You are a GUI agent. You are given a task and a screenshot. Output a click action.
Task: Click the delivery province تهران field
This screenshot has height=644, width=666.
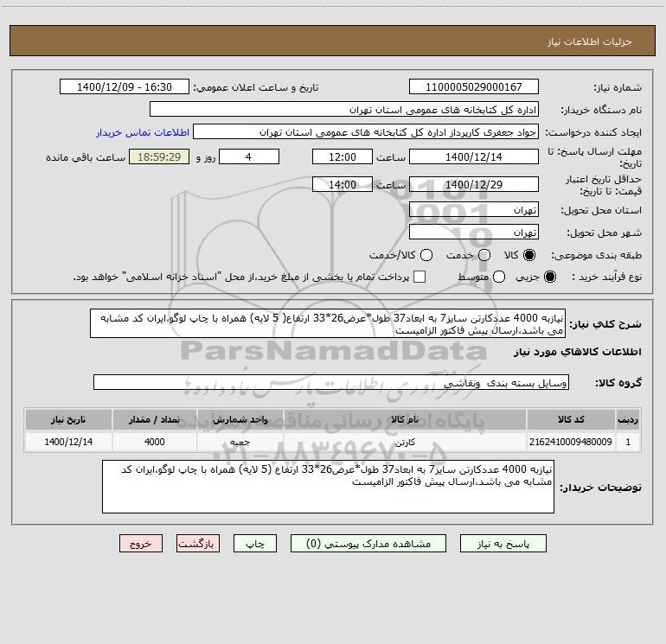[x=474, y=210]
